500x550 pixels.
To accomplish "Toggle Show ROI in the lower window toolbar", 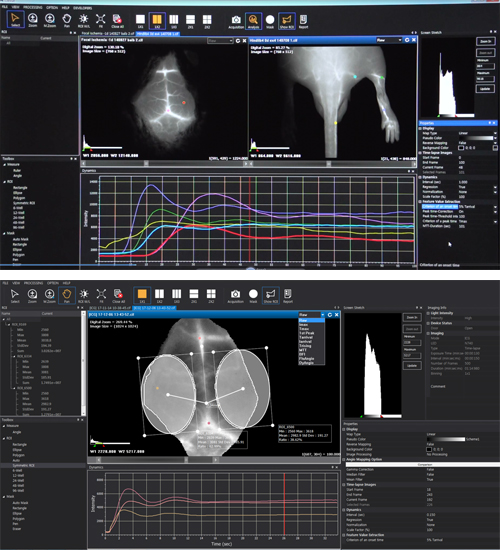I will pos(271,296).
